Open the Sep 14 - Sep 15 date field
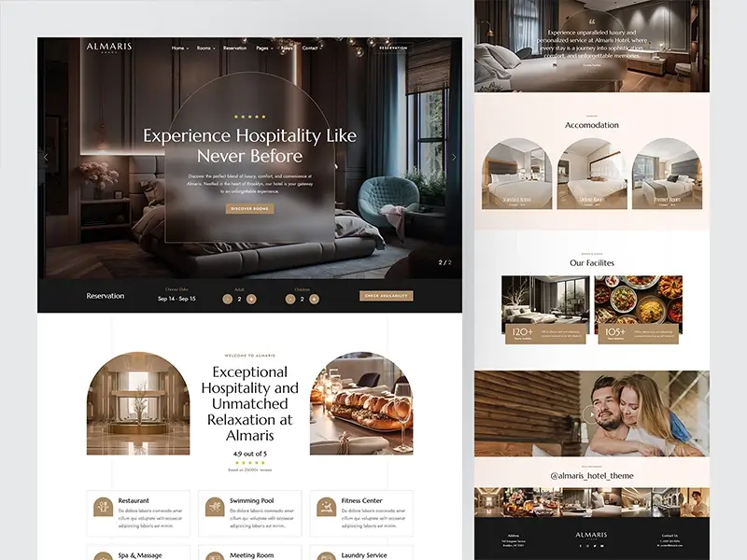 176,299
